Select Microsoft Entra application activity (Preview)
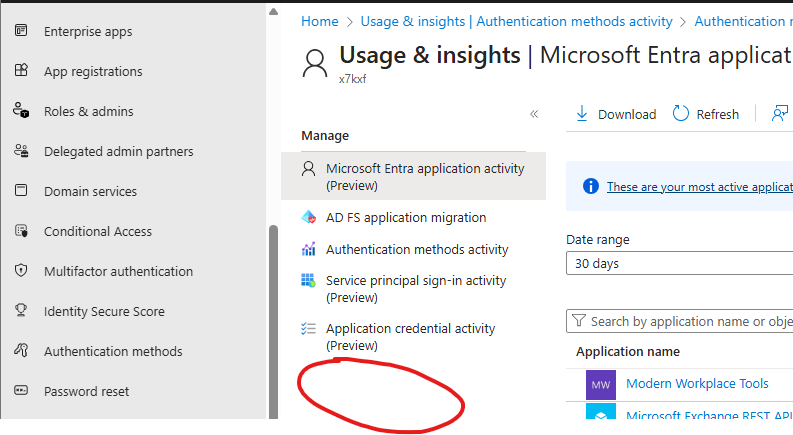This screenshot has height=435, width=793. 413,176
